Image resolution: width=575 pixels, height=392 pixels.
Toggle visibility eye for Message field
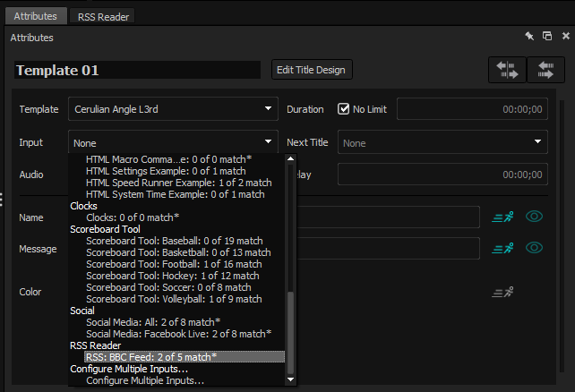point(535,248)
